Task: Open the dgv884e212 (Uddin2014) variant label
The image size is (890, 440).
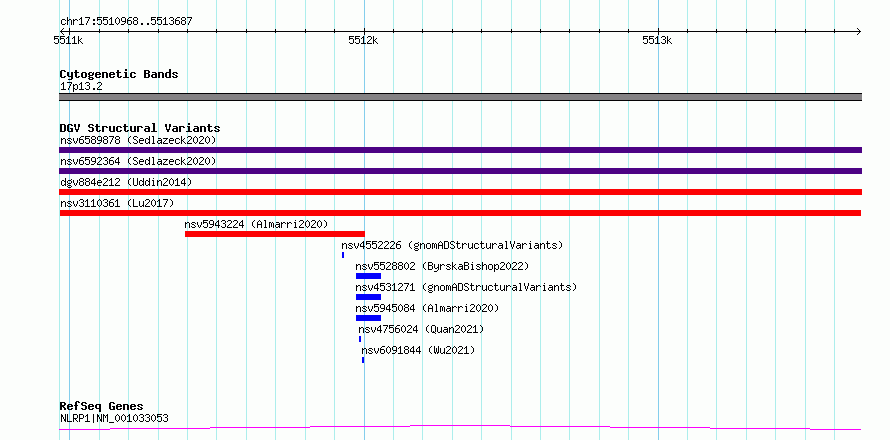Action: click(126, 182)
